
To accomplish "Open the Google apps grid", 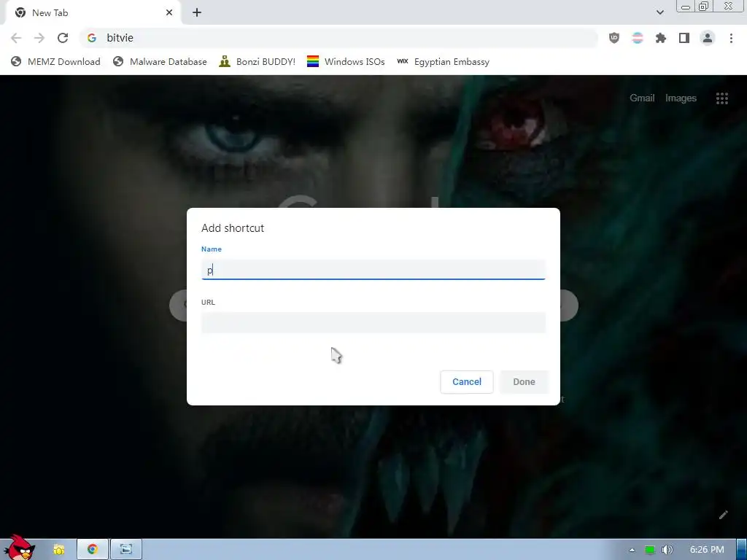I will point(722,98).
